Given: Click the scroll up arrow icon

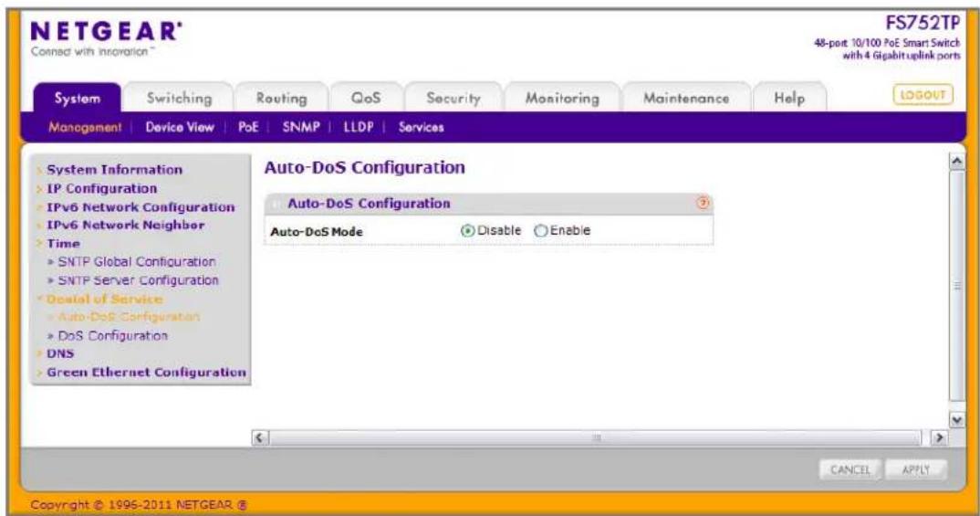Looking at the screenshot, I should 956,162.
